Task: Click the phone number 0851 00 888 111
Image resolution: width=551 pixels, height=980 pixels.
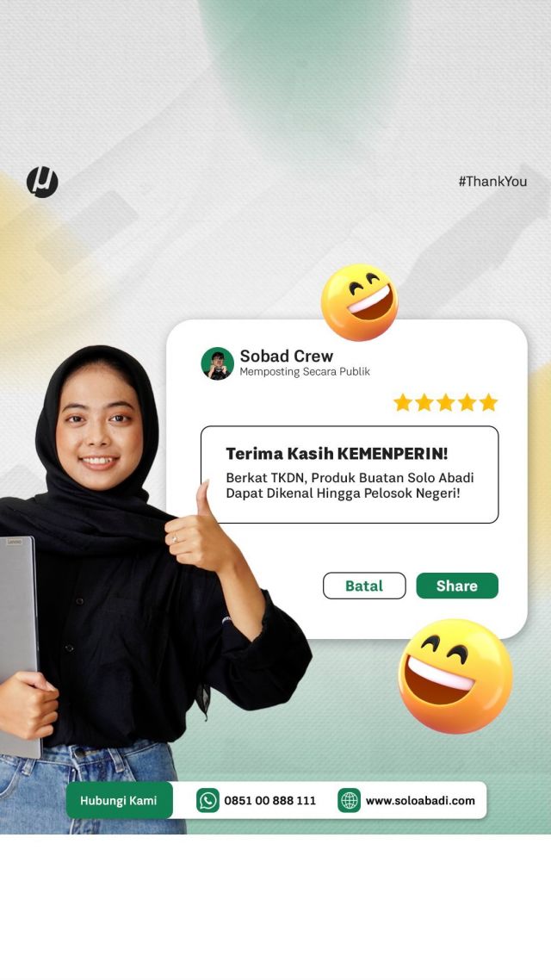Action: tap(269, 801)
